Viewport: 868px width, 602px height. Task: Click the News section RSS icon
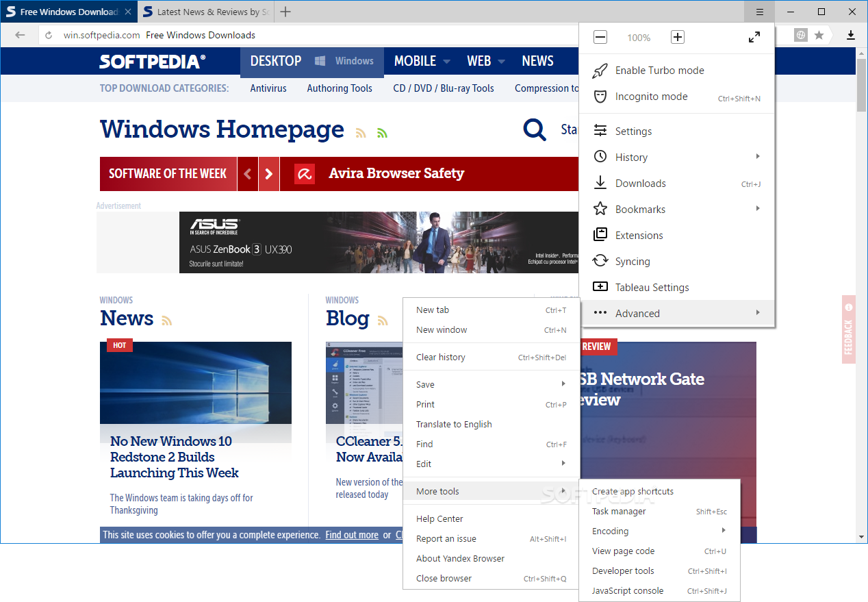tap(166, 321)
